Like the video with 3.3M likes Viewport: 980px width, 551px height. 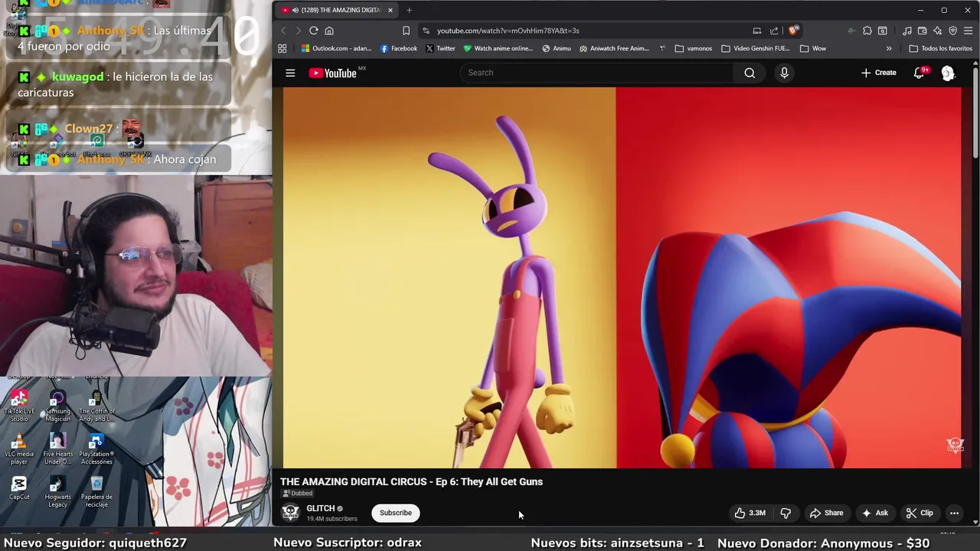tap(750, 513)
